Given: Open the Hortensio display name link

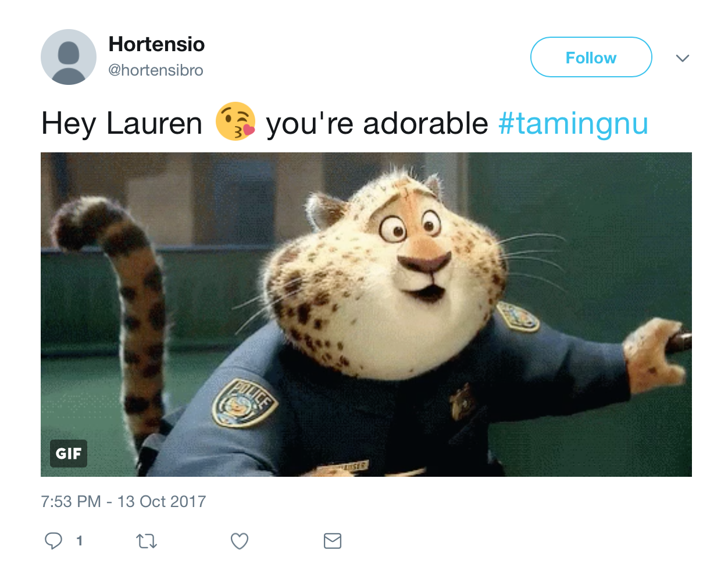Looking at the screenshot, I should 157,44.
